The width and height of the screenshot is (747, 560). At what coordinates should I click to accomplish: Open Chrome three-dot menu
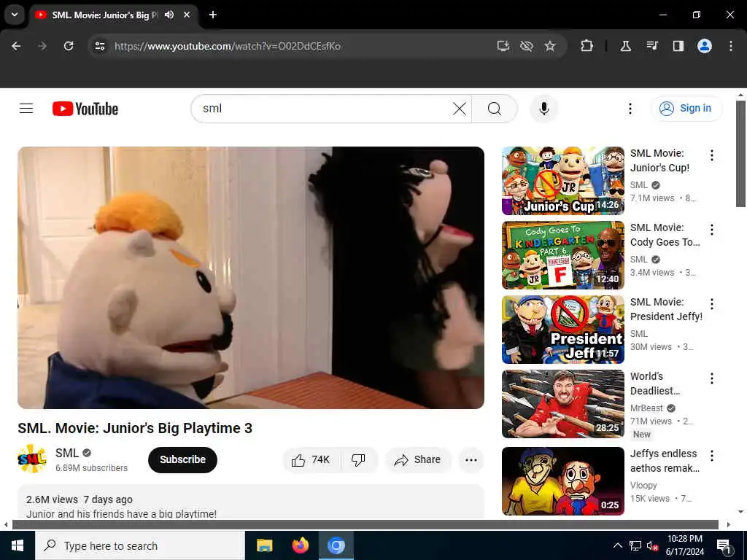coord(730,46)
